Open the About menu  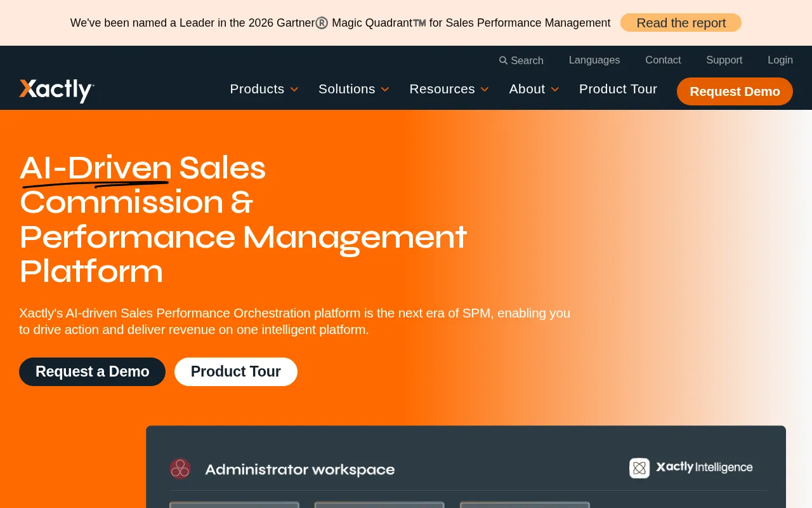527,89
